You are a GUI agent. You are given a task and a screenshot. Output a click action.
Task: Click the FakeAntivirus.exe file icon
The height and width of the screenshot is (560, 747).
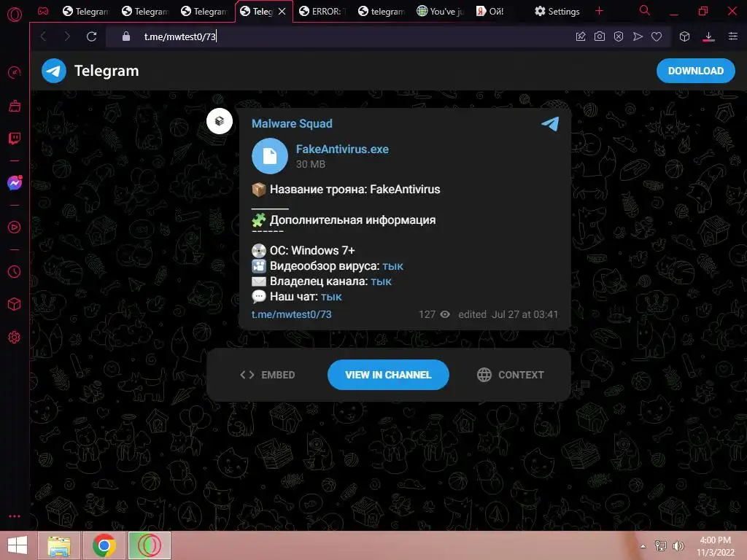270,156
